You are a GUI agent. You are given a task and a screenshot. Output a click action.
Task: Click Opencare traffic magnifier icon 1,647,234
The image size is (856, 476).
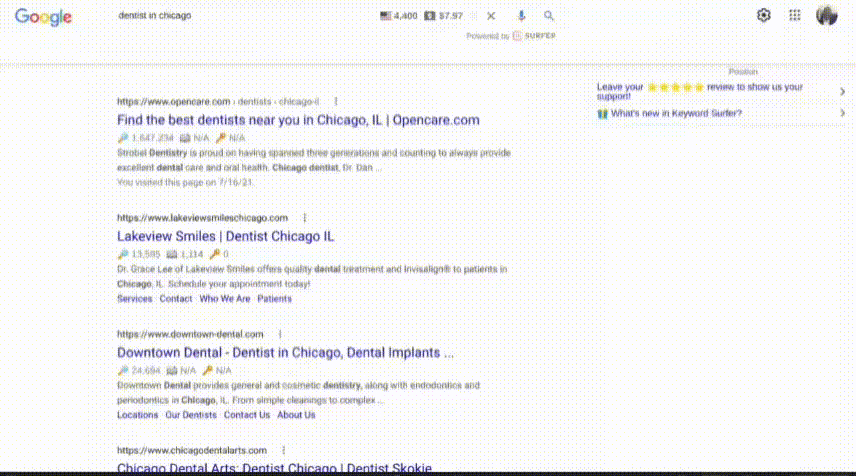click(123, 138)
